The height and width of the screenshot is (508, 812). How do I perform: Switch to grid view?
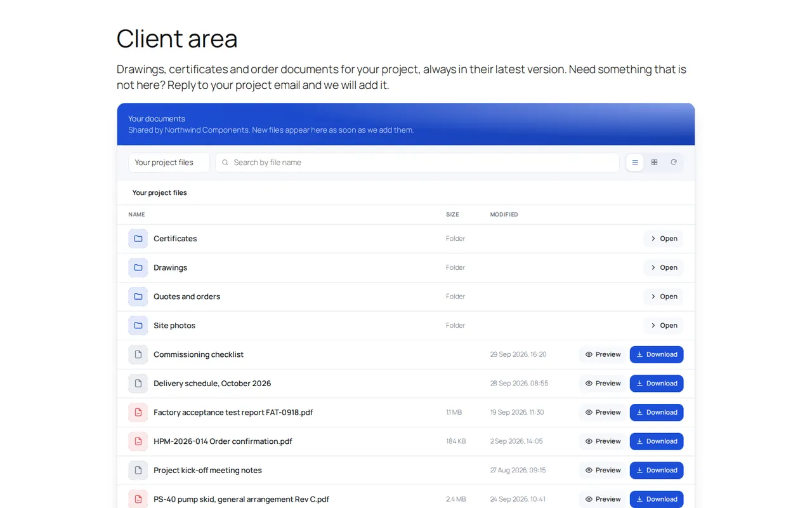(x=654, y=163)
